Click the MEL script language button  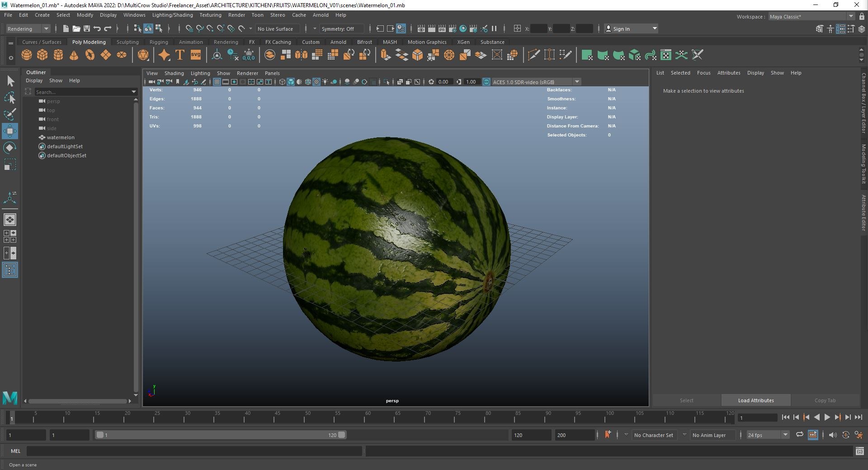[15, 451]
